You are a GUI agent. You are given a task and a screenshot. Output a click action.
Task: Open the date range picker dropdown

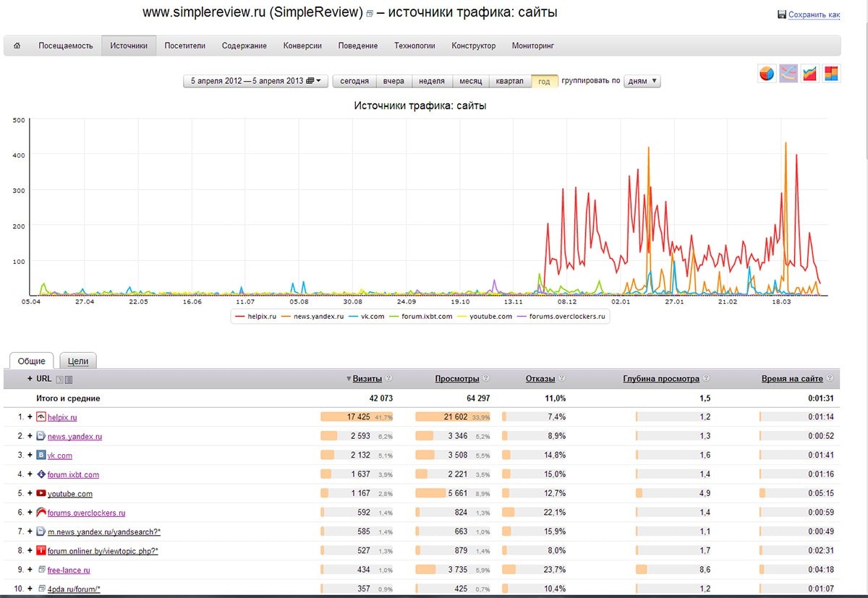tap(256, 81)
